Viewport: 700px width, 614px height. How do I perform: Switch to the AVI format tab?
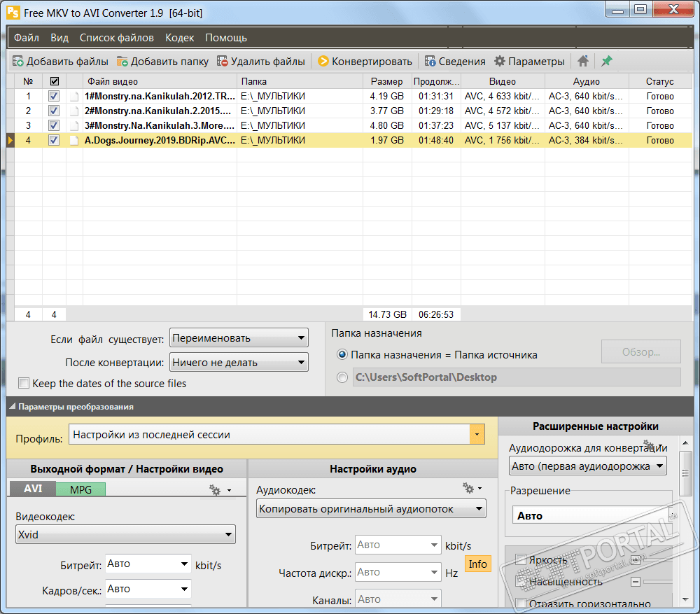[33, 489]
